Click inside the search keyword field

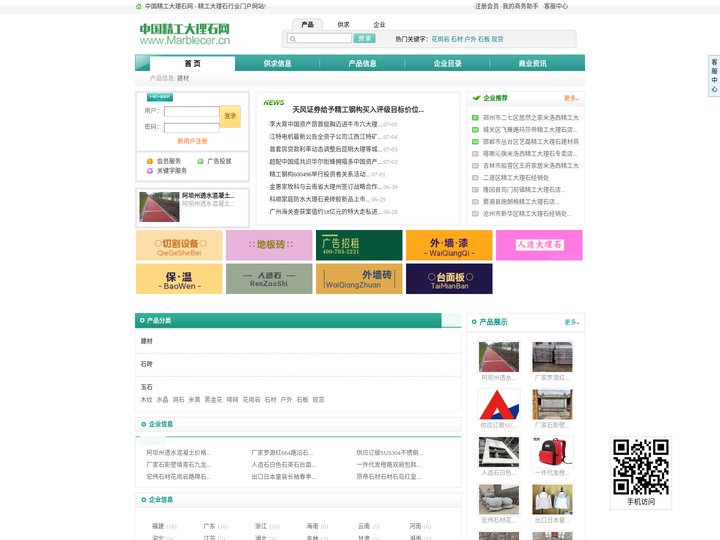(x=319, y=39)
